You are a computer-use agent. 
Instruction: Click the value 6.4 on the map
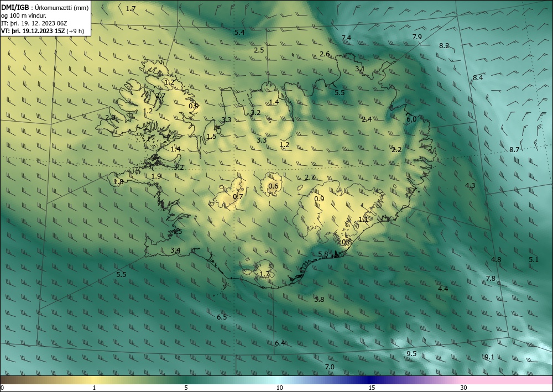click(280, 343)
